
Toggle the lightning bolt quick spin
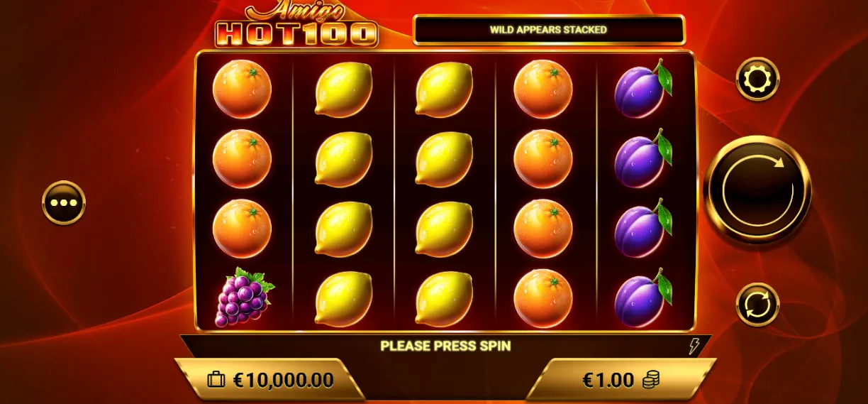click(694, 346)
